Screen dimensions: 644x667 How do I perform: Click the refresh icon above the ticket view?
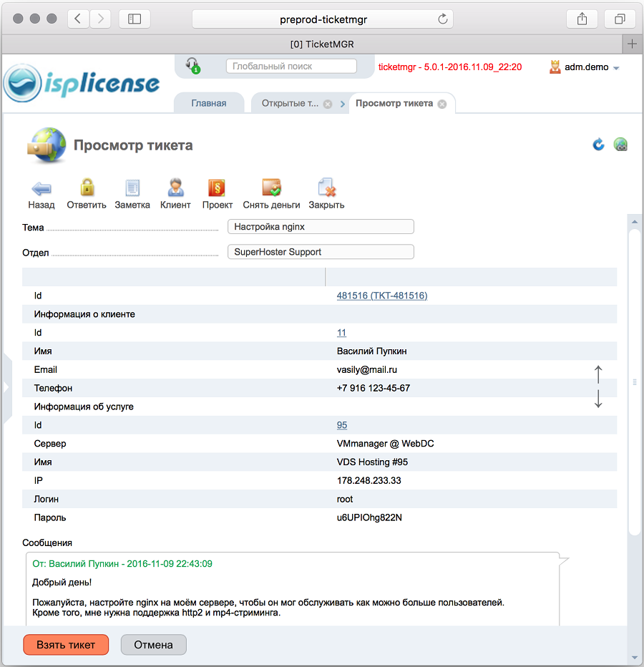pyautogui.click(x=598, y=144)
